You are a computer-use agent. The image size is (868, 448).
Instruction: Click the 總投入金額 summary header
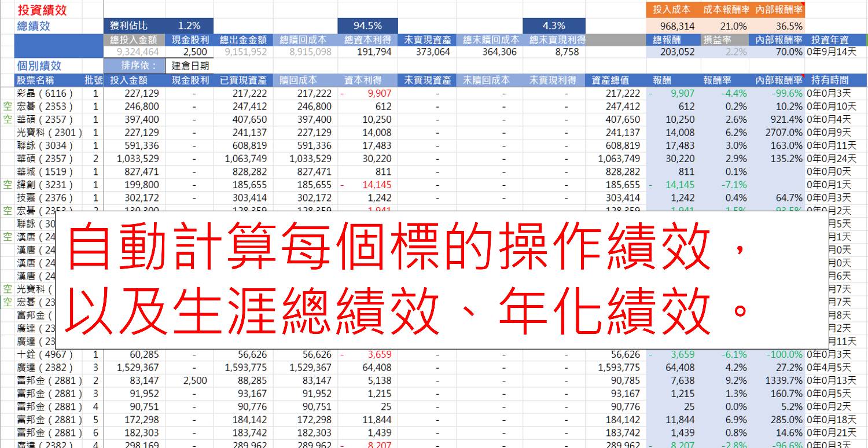134,40
